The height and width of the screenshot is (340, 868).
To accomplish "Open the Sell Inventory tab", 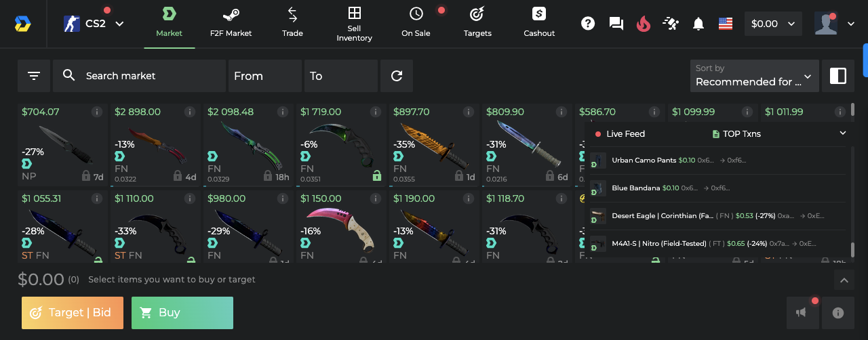I will click(354, 23).
